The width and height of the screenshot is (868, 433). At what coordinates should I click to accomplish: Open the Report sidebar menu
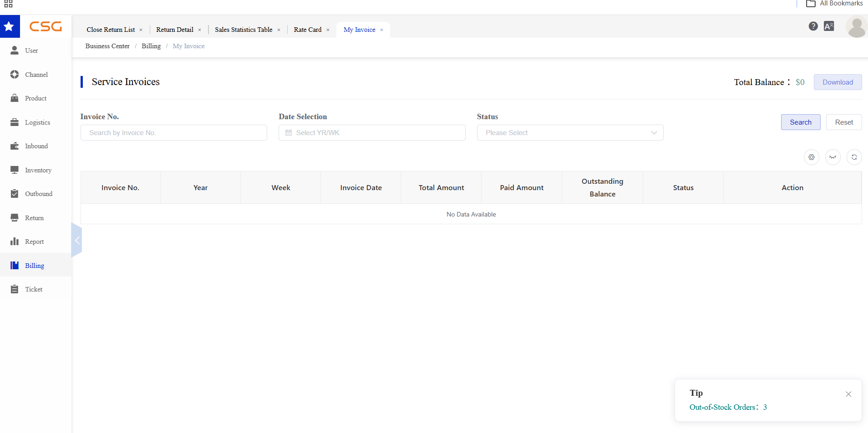tap(36, 242)
